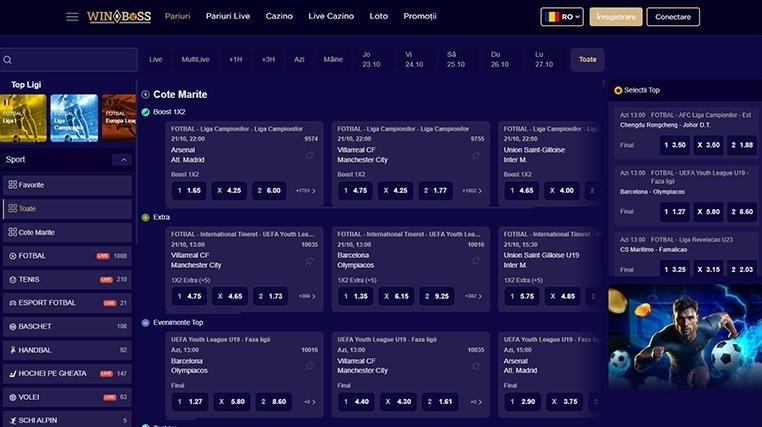Click the Extra section icon

[x=145, y=217]
